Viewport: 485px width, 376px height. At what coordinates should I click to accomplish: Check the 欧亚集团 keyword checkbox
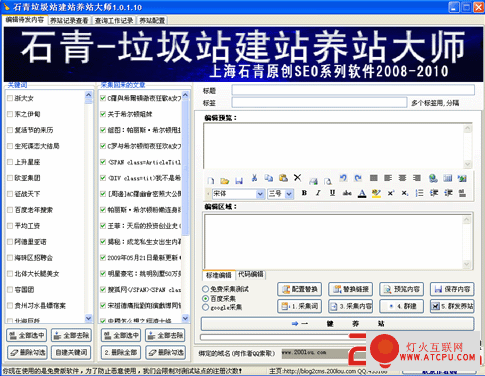(x=10, y=178)
